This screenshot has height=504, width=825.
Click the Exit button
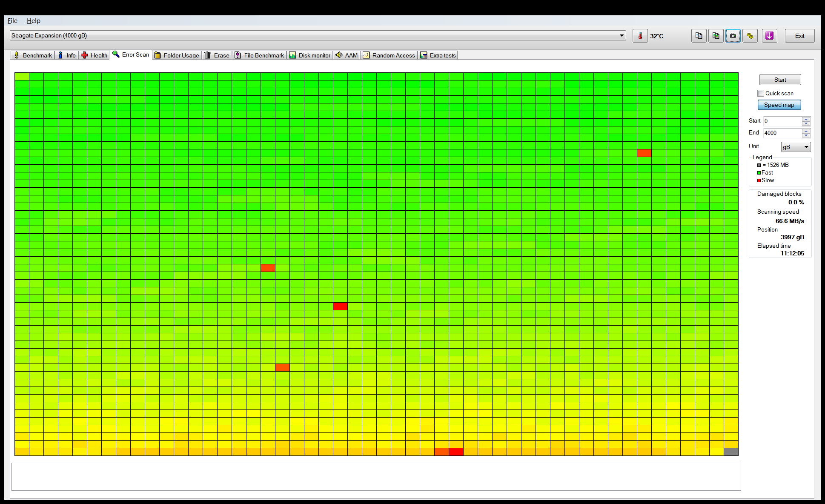[799, 36]
